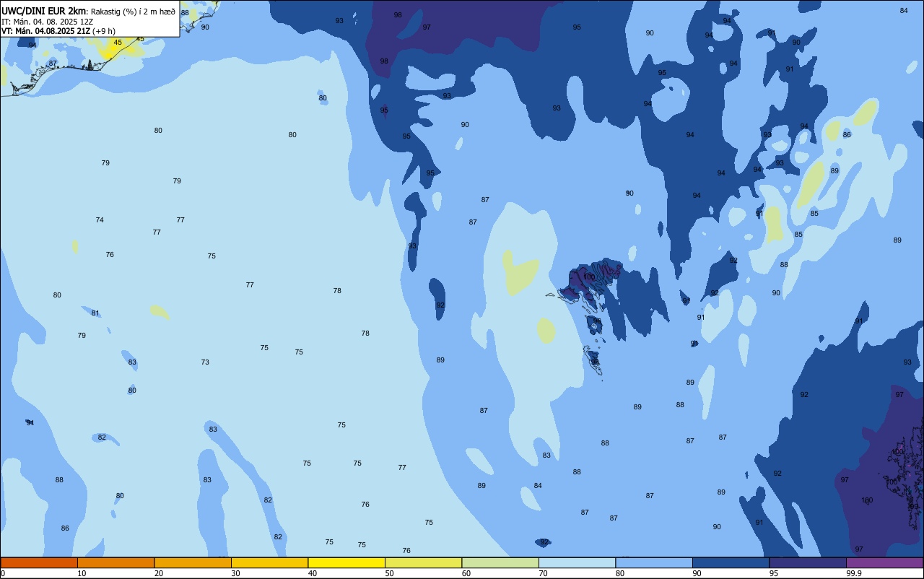The height and width of the screenshot is (579, 924).
Task: Click the color scale tick label "70"
Action: (543, 573)
